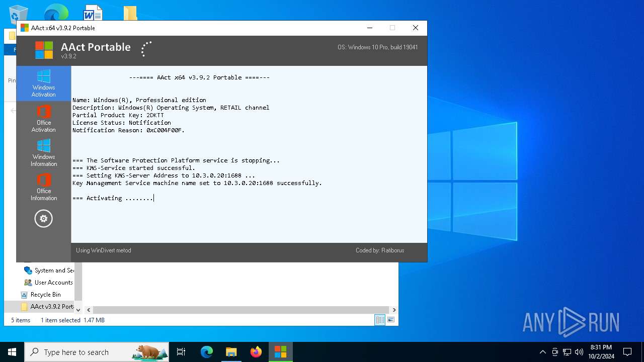Open Office Activation in AAct sidebar
This screenshot has width=644, height=362.
44,119
